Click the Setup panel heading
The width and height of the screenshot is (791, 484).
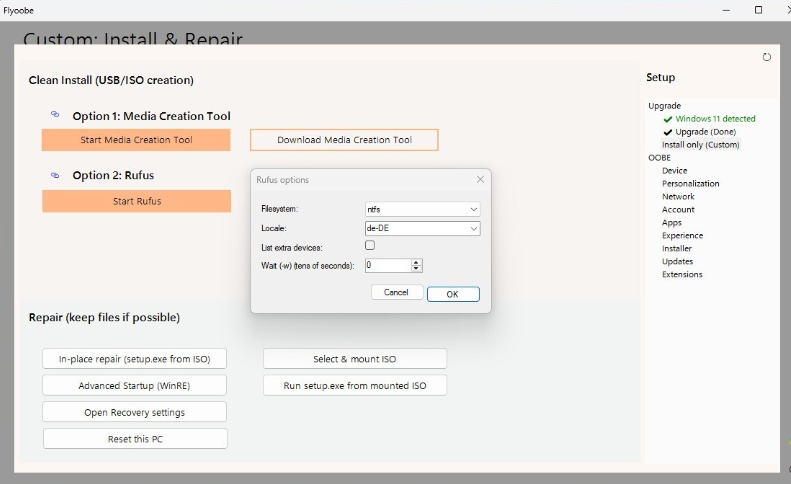pos(660,77)
